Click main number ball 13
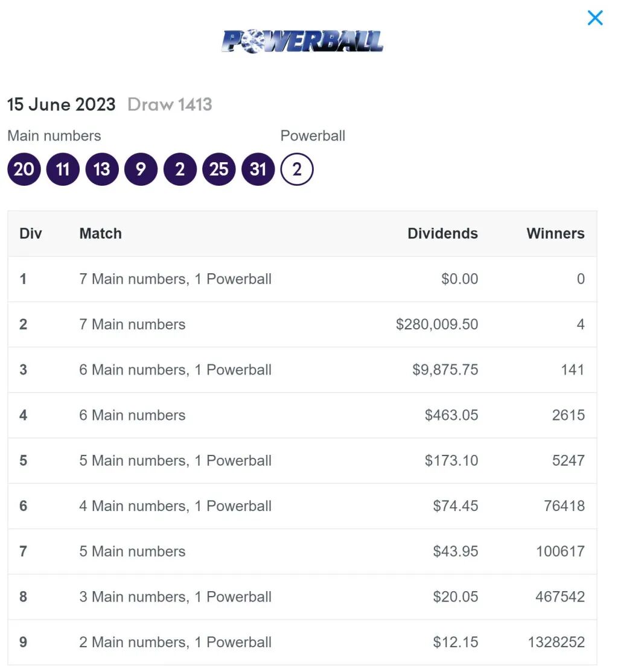618x672 pixels. pos(102,169)
